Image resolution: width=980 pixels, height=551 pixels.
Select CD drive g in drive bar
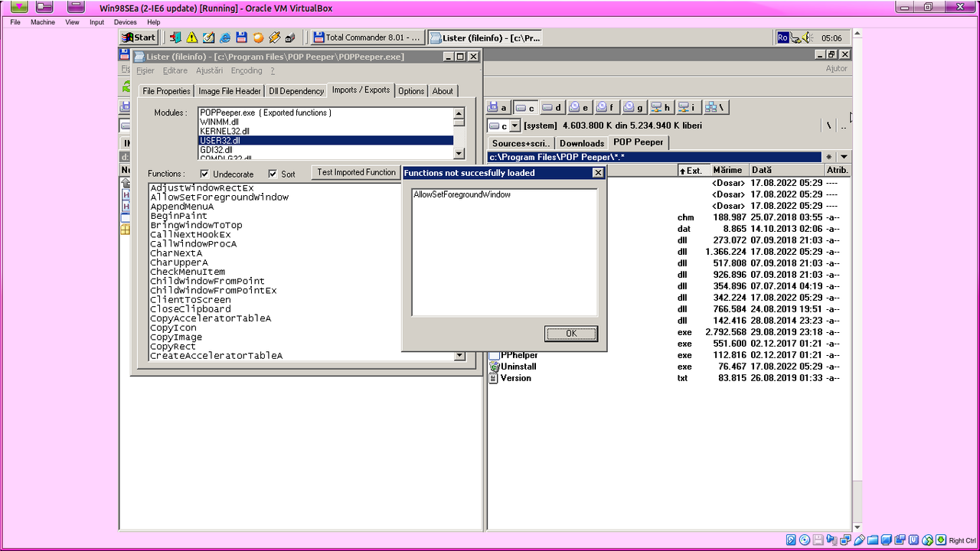click(x=633, y=107)
